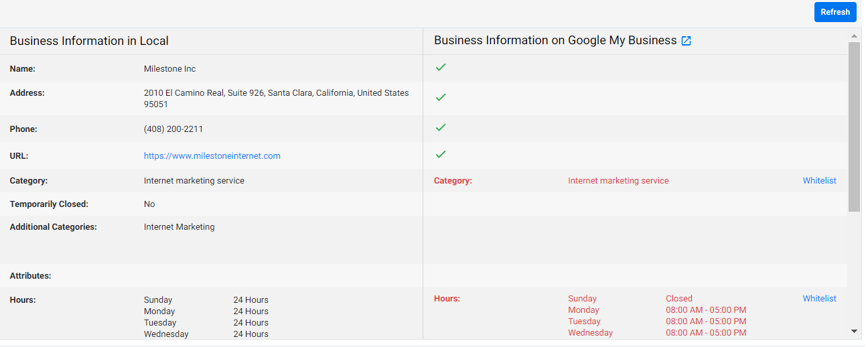868x347 pixels.
Task: Click the red 'Tuesday' day label
Action: 584,322
